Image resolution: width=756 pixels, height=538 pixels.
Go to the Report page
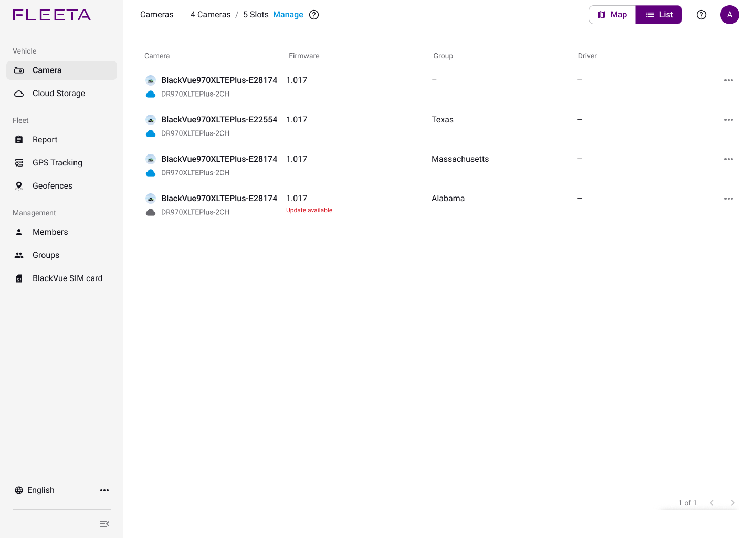click(61, 140)
